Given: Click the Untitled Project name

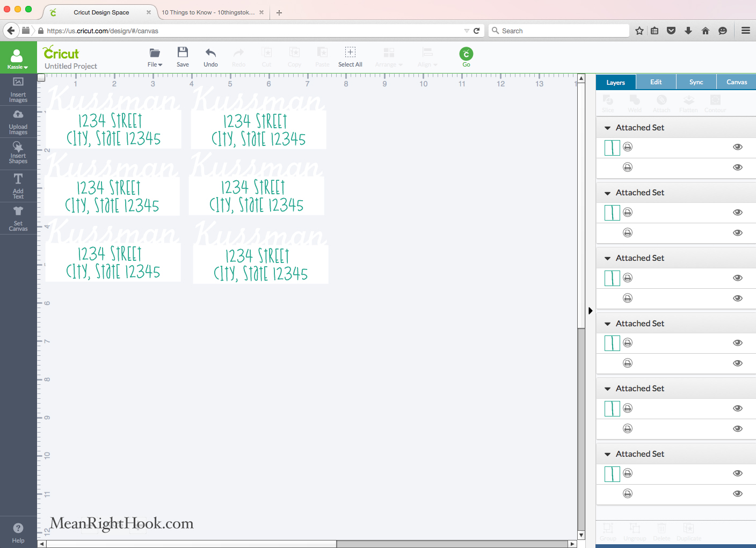Looking at the screenshot, I should 71,66.
